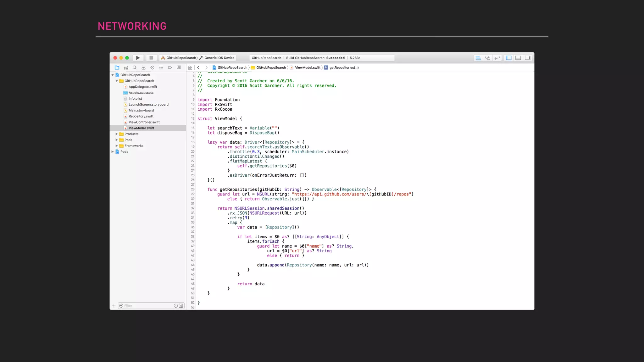
Task: Click the stop build button
Action: click(151, 58)
